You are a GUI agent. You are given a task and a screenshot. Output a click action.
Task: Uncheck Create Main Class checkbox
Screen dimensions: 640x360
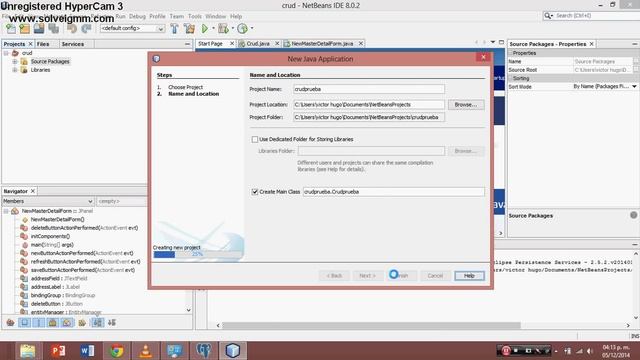[x=255, y=192]
